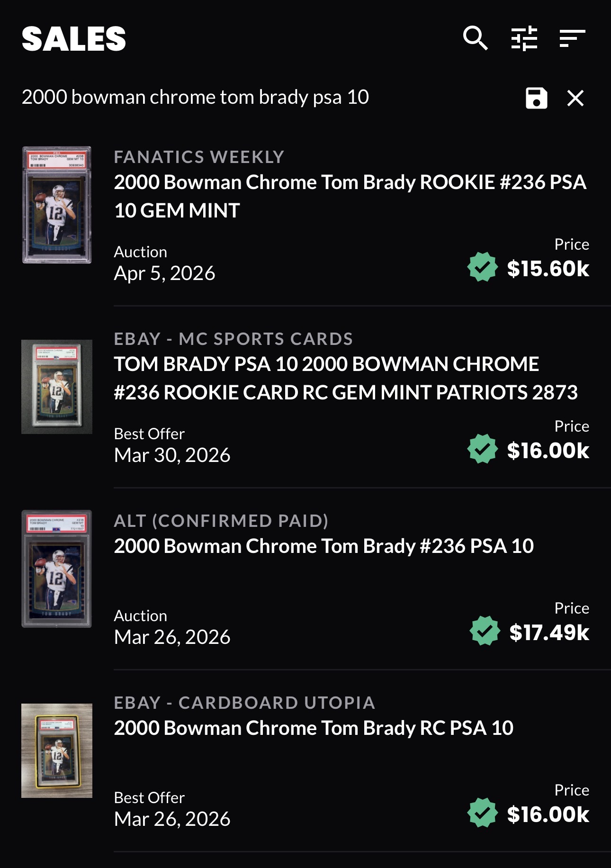The height and width of the screenshot is (868, 611).
Task: Open the eBay MC Sports Cards listing
Action: click(x=346, y=379)
